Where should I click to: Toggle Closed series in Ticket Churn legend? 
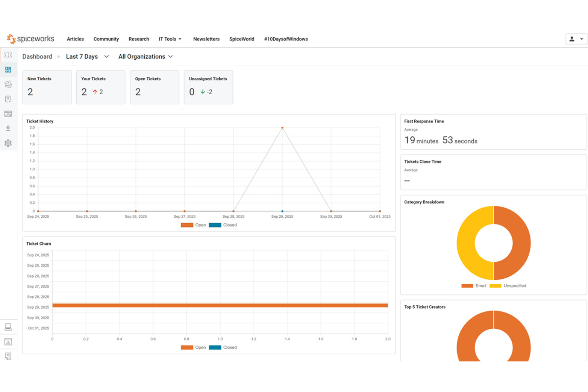pos(223,347)
